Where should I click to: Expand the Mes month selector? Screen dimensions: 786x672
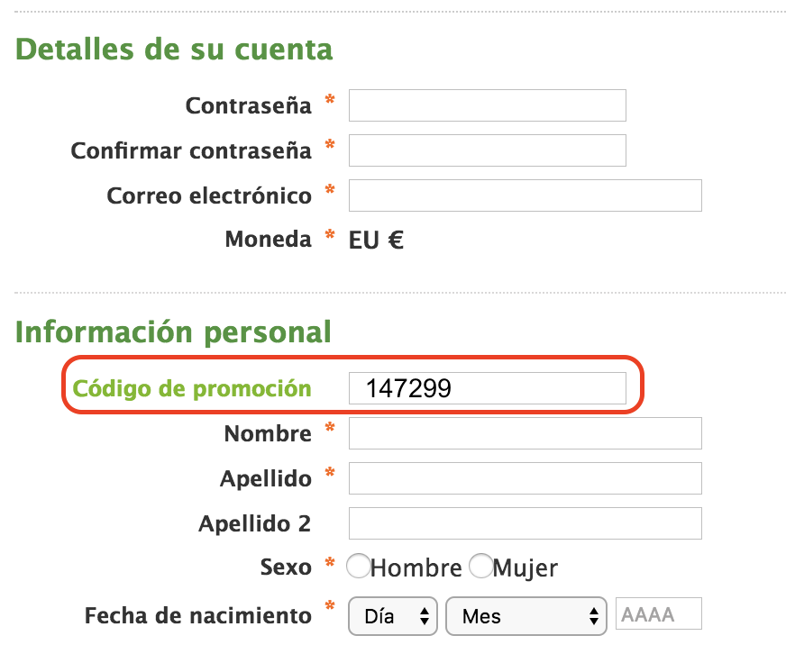tap(526, 616)
